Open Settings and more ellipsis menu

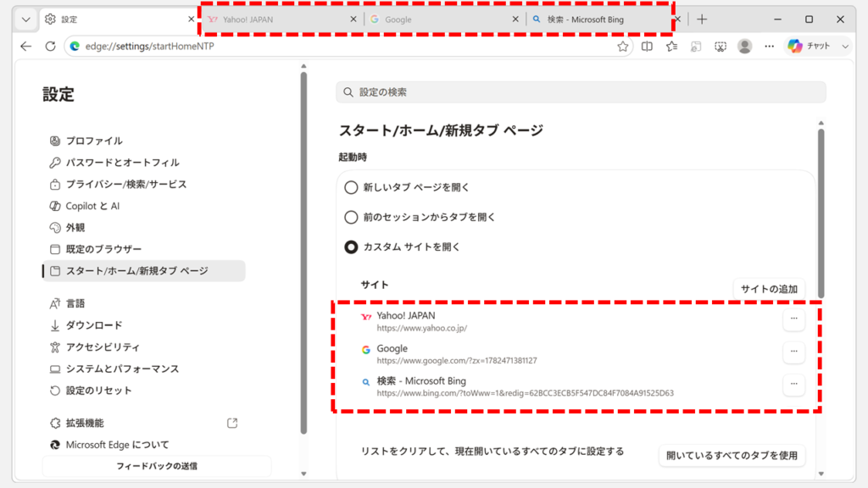coord(770,47)
